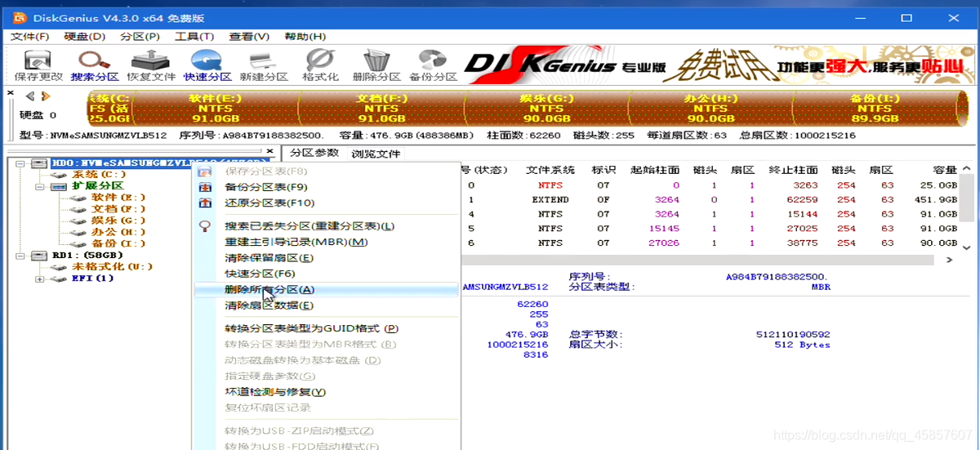980x450 pixels.
Task: Choose 快速分区(F6) in context menu
Action: point(326,274)
